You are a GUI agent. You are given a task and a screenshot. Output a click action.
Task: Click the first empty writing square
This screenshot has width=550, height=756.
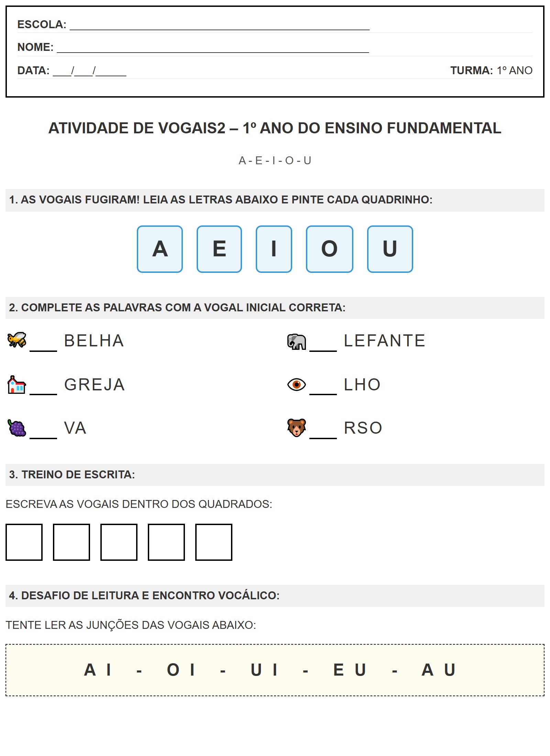click(x=24, y=542)
